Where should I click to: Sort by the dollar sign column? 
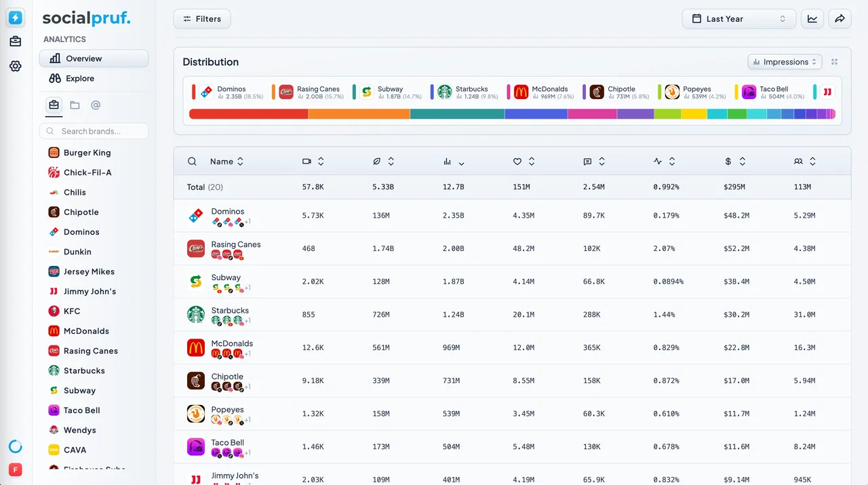(x=735, y=161)
